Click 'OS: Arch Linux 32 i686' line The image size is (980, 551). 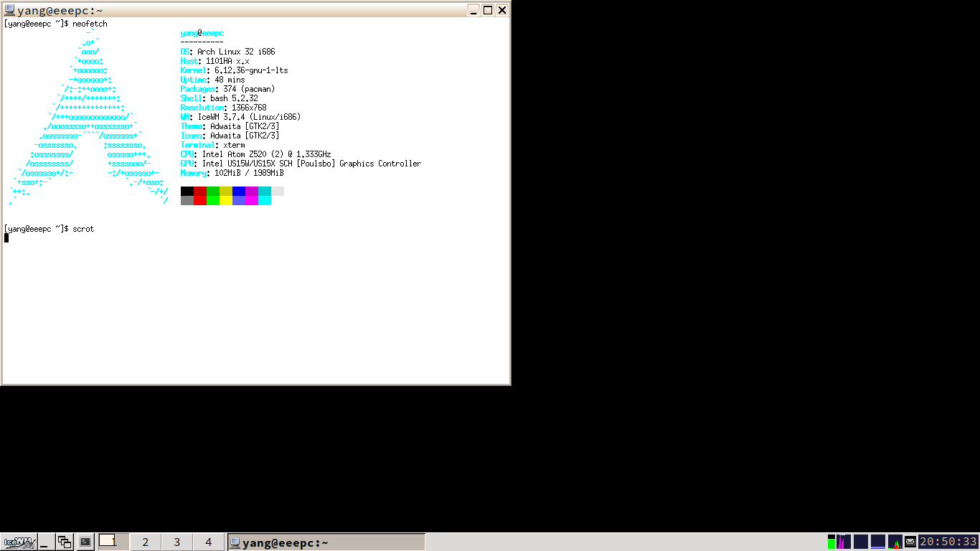pos(228,52)
